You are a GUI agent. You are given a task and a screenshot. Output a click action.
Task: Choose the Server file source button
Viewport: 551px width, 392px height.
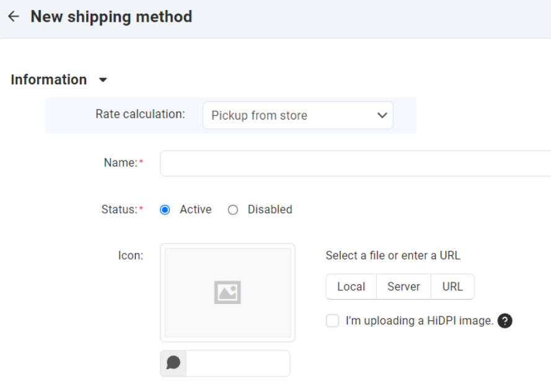pyautogui.click(x=403, y=287)
